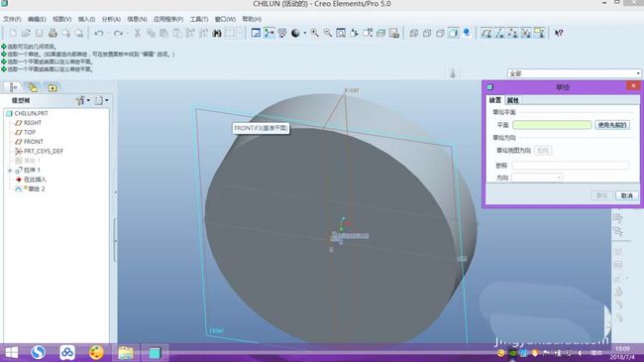Click the Use Previous button

[612, 125]
